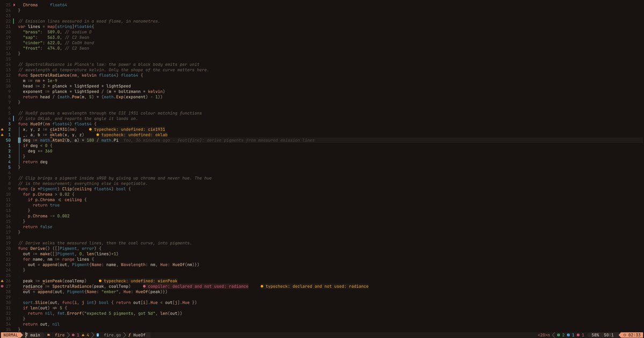This screenshot has width=644, height=338.
Task: Click the error count 1 in statusline
Action: [x=78, y=335]
